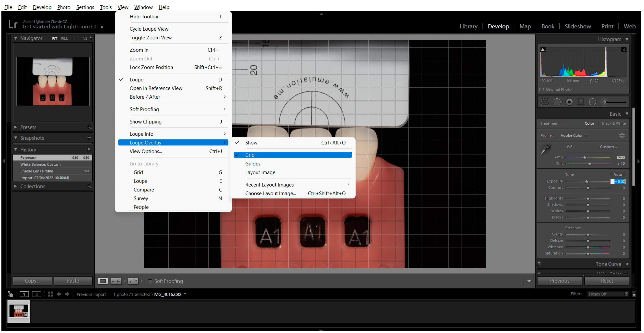Open the WB Custom dropdown
644x333 pixels.
608,147
